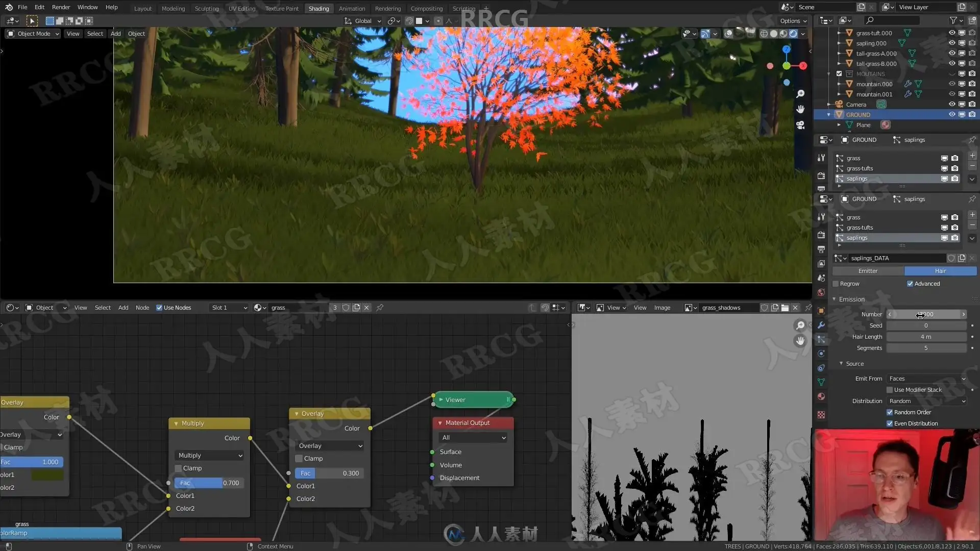The height and width of the screenshot is (551, 980).
Task: Unlink the grass material with X icon
Action: click(366, 308)
